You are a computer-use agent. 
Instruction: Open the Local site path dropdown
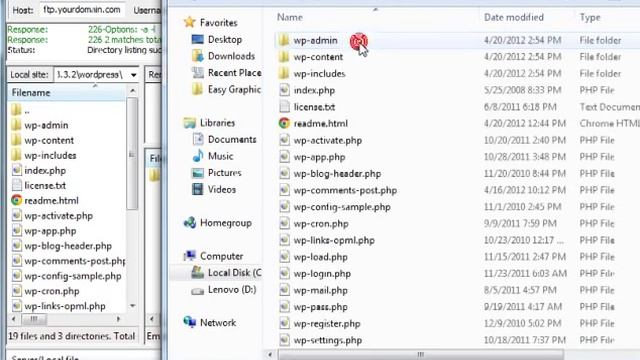tap(133, 75)
